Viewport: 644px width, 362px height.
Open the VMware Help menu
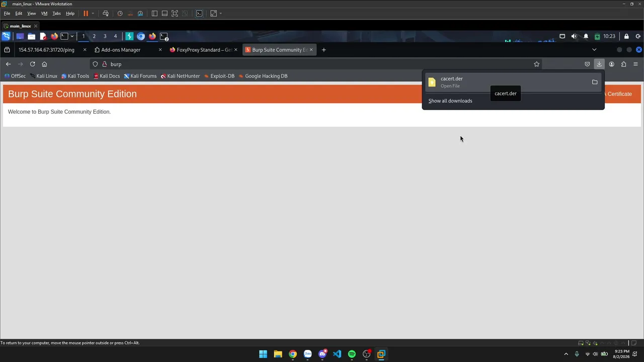(70, 14)
